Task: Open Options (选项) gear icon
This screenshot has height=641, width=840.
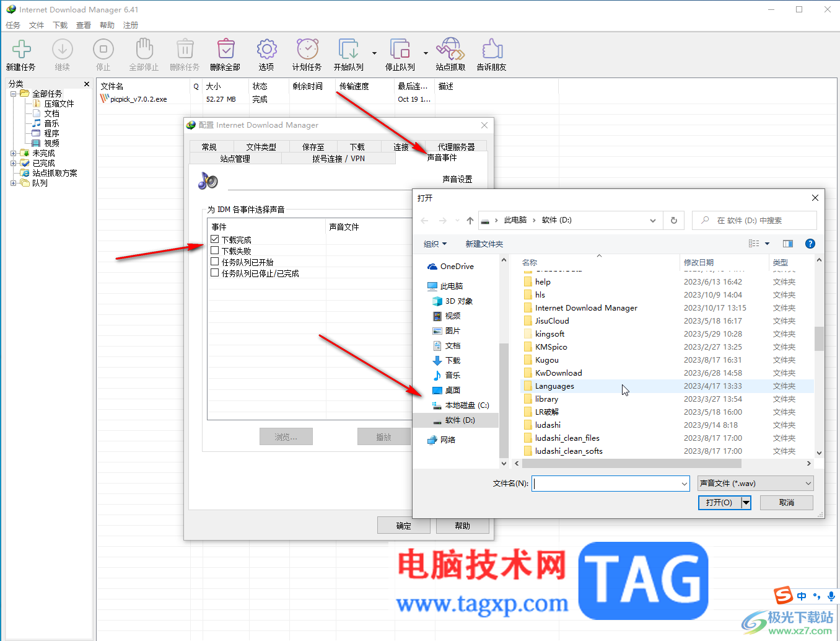Action: click(x=266, y=49)
